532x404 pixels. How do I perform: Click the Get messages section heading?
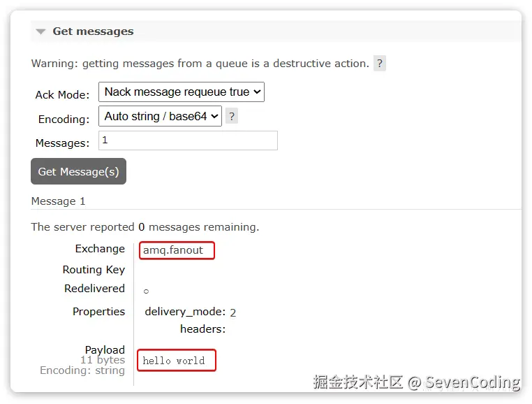point(93,31)
